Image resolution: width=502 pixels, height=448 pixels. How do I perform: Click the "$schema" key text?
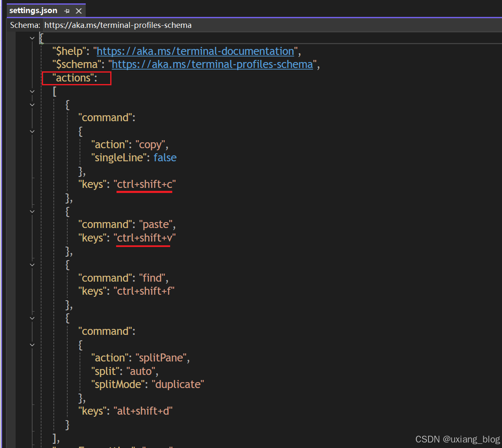pos(77,64)
